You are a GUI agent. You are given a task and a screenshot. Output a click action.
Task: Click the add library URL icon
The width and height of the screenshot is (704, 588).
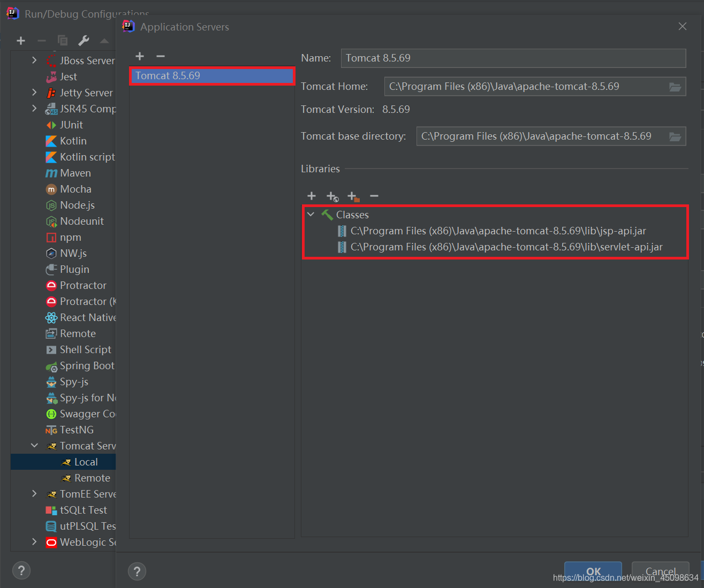332,196
